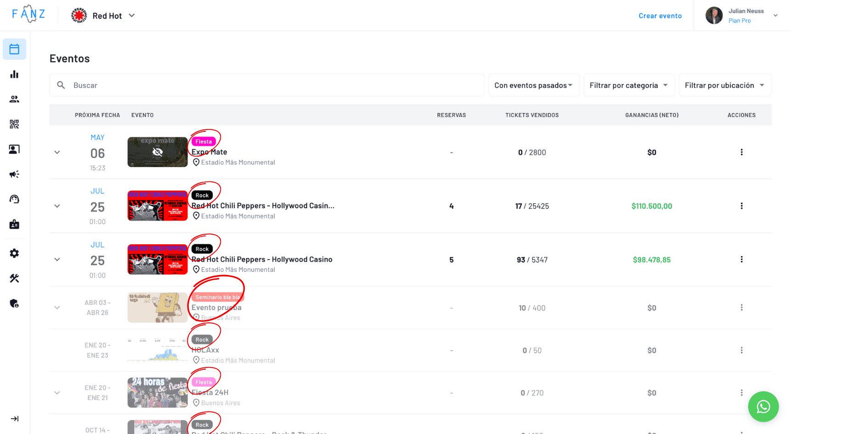The image size is (868, 434).
Task: Expand the sidebar with the arrow icon
Action: (14, 419)
